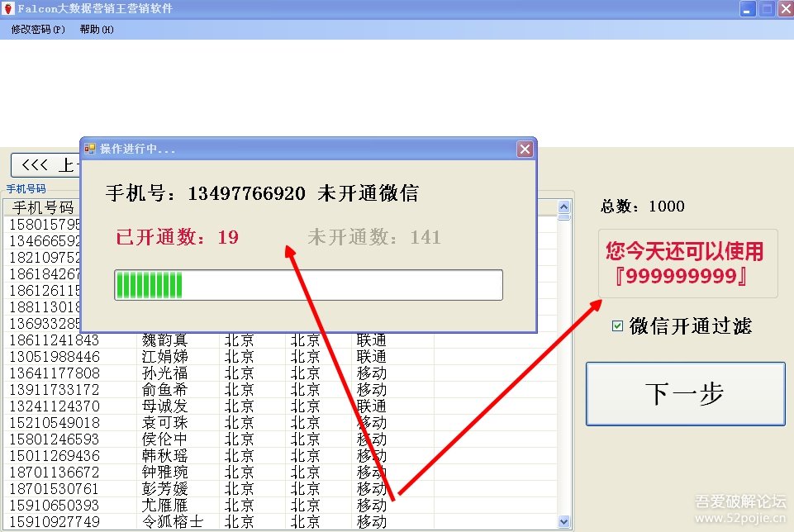Image resolution: width=794 pixels, height=532 pixels.
Task: Click 移动 carrier in 俞鱼希 row
Action: (x=371, y=389)
